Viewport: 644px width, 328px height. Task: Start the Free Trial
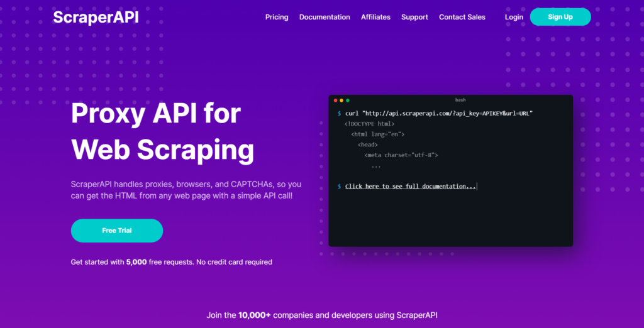[117, 231]
